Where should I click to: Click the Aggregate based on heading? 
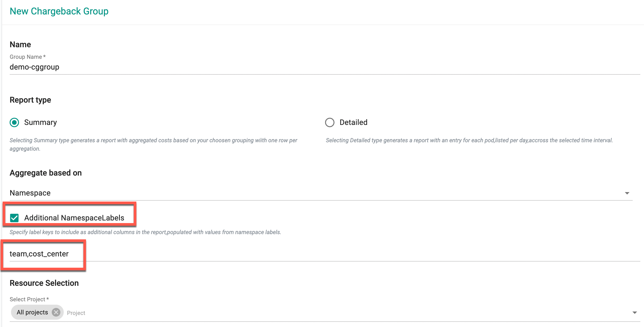tap(46, 173)
